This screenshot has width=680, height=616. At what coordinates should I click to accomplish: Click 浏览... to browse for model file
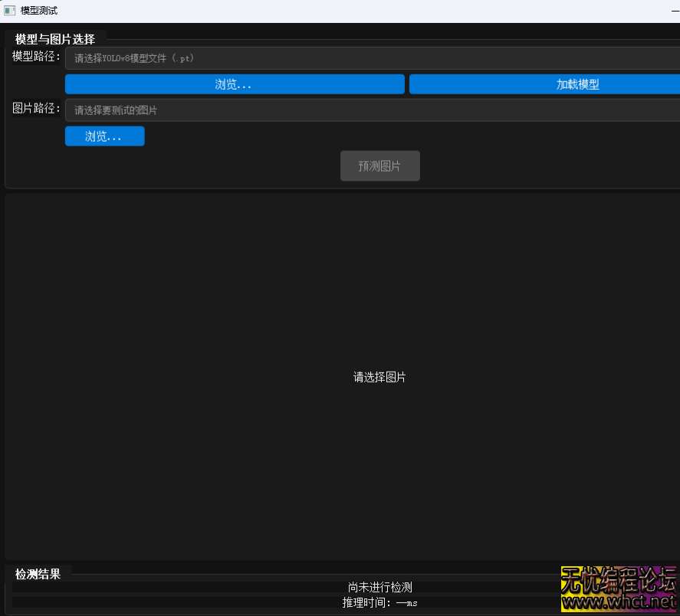click(x=234, y=84)
